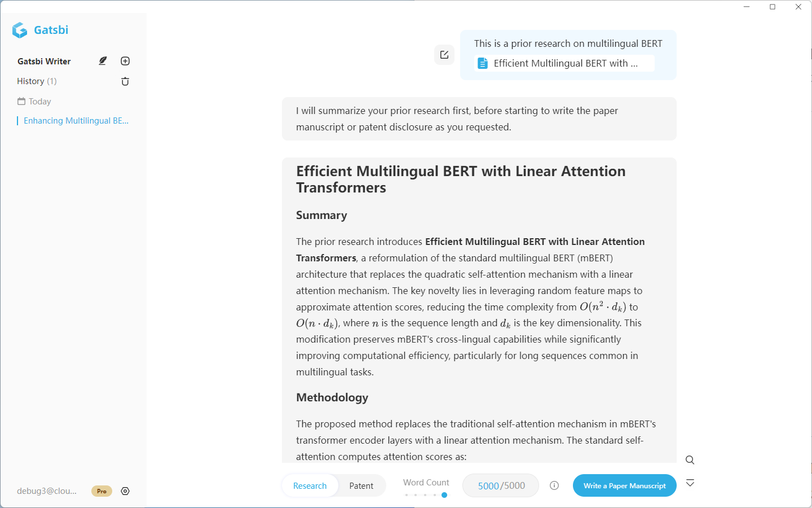The height and width of the screenshot is (508, 812).
Task: Open Enhancing Multilingual BE... history item
Action: (x=76, y=121)
